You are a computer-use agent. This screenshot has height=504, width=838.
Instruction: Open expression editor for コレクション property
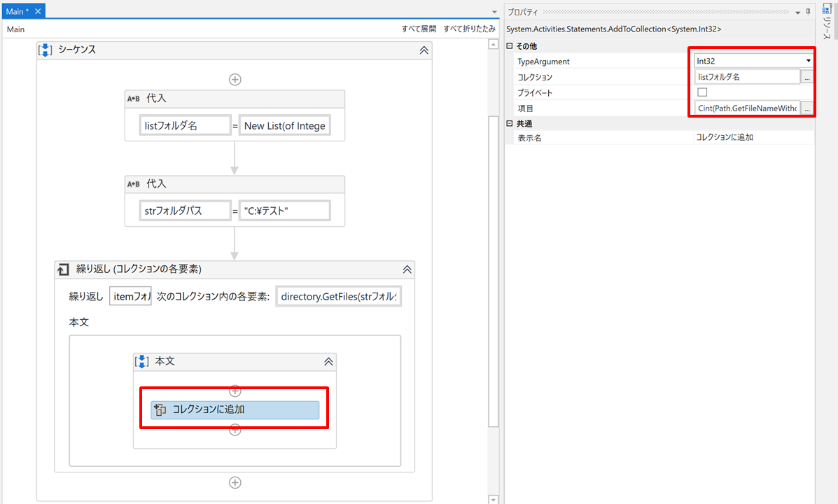[x=807, y=78]
